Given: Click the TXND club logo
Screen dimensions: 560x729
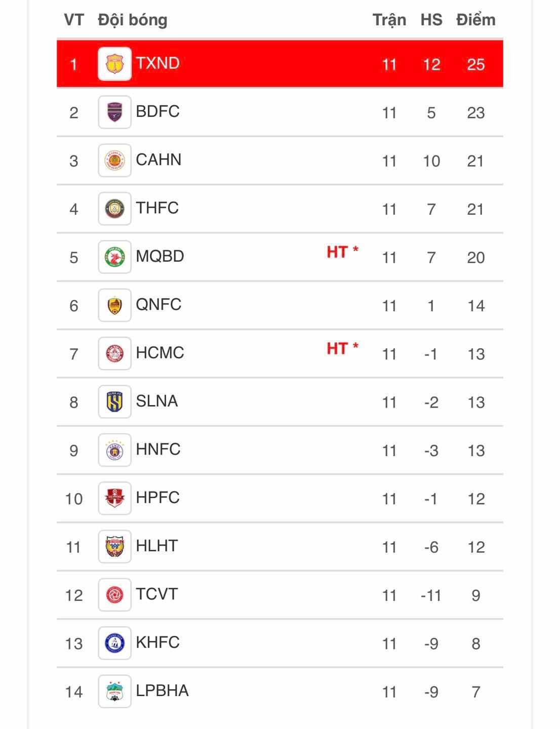Looking at the screenshot, I should coord(114,64).
